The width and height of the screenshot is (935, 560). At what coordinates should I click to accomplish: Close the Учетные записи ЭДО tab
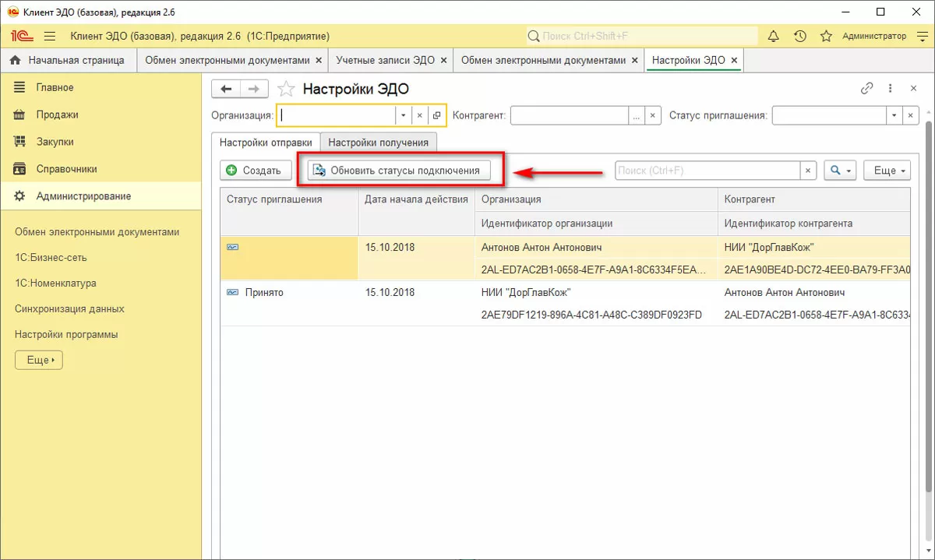[x=443, y=60]
